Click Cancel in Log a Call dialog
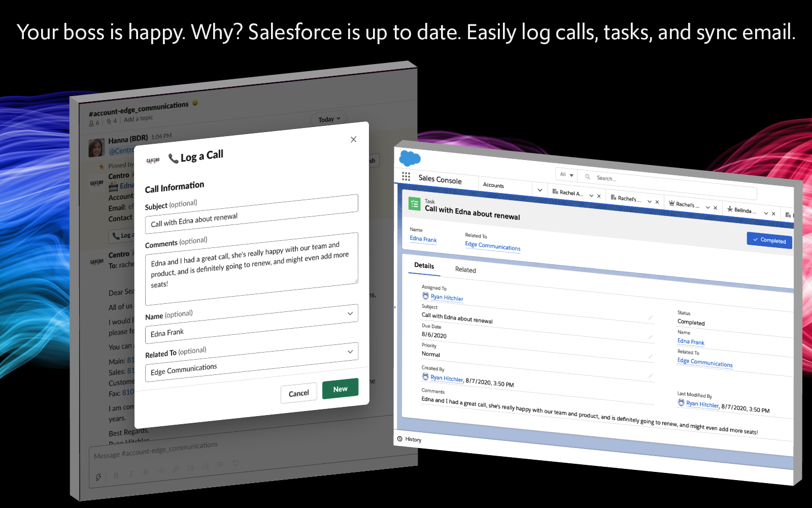812x508 pixels. [298, 393]
